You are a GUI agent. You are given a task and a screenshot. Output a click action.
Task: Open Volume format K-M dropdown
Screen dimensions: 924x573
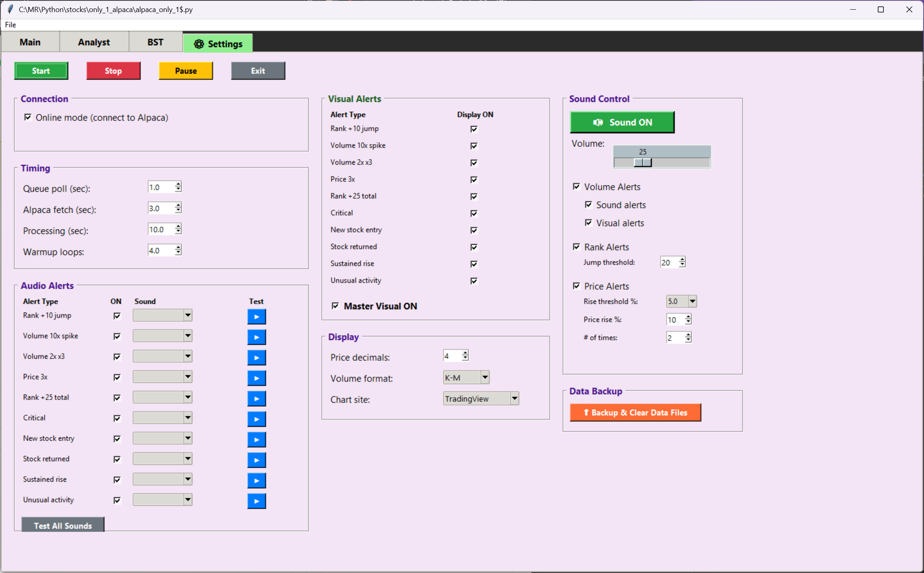click(x=485, y=377)
